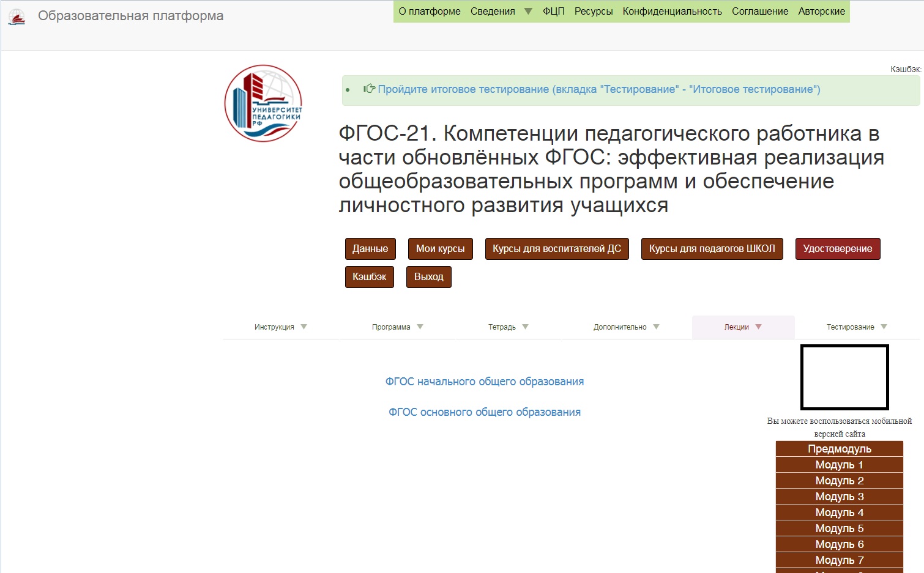
Task: Select Модуль 3 in the sidebar
Action: point(839,497)
